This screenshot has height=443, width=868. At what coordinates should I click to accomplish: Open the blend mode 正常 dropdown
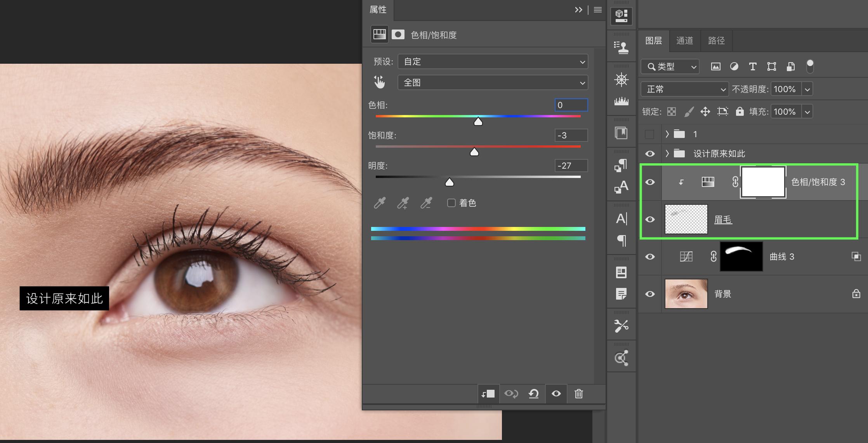click(684, 89)
